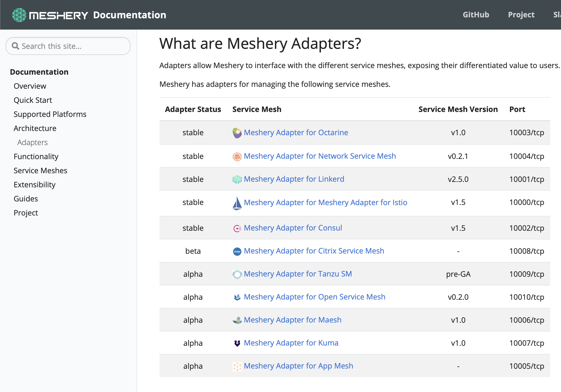Open Extensibility in the sidebar
This screenshot has height=392, width=561.
[x=35, y=185]
